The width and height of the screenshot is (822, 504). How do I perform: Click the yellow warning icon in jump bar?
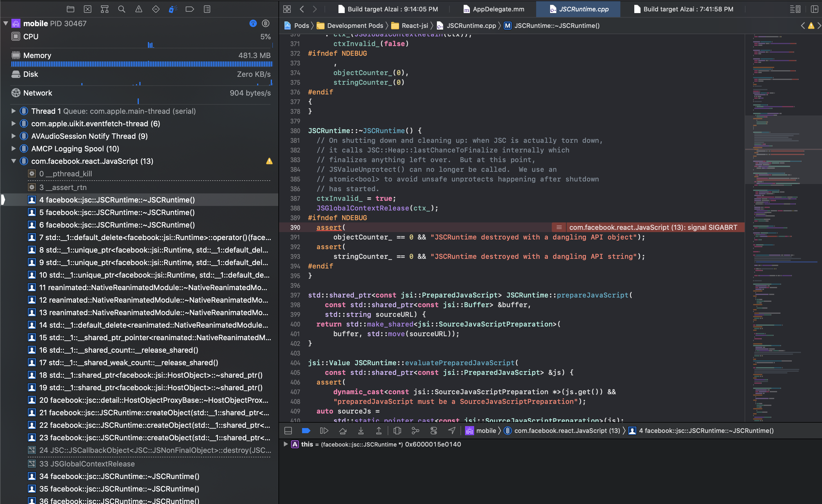(x=811, y=26)
